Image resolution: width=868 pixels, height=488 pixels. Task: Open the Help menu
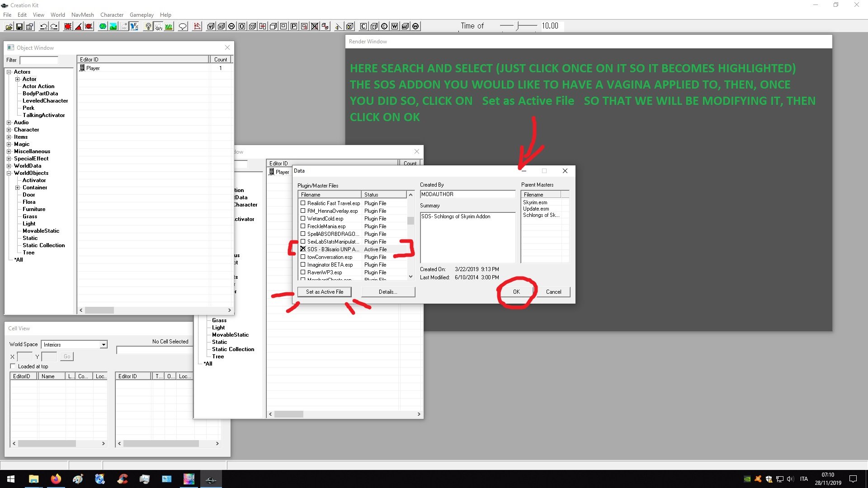[165, 15]
